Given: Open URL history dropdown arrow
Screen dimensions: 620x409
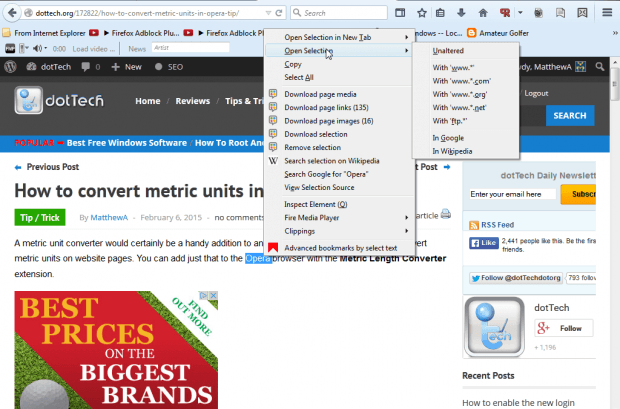Looking at the screenshot, I should pyautogui.click(x=268, y=13).
